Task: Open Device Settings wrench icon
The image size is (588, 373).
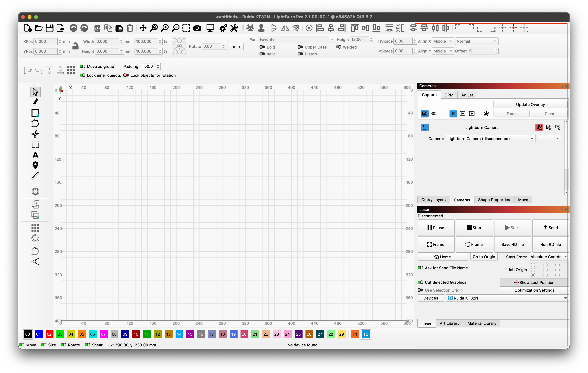Action: tap(234, 28)
